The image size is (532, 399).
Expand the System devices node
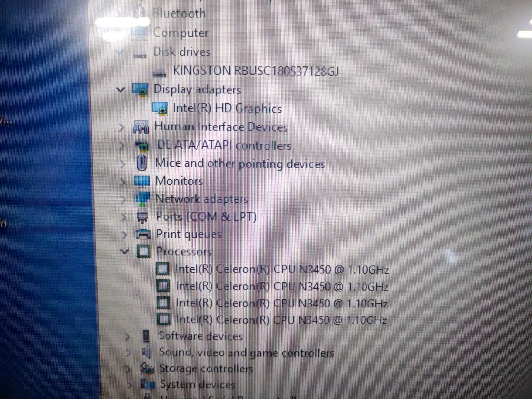pyautogui.click(x=129, y=385)
